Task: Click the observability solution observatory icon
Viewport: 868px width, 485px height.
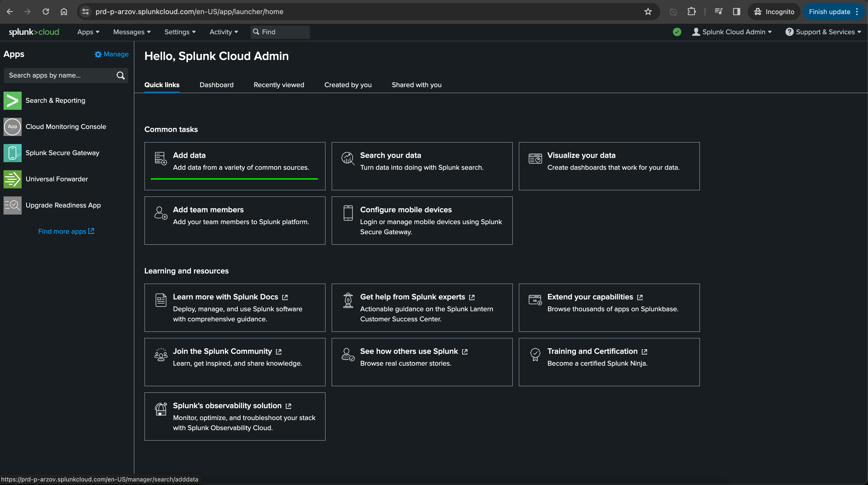Action: point(161,409)
